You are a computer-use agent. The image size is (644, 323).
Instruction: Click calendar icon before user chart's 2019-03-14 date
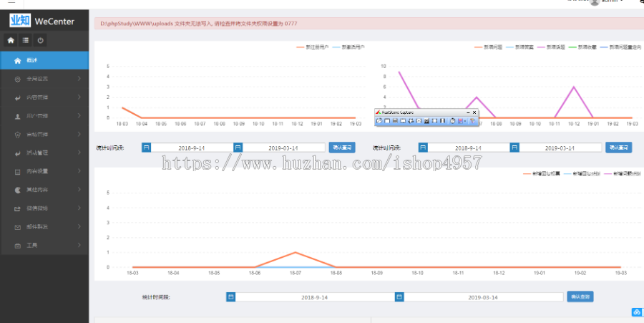click(238, 148)
